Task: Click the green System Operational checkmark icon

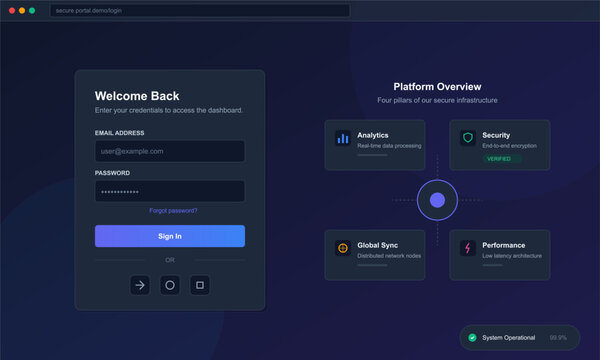Action: tap(472, 337)
